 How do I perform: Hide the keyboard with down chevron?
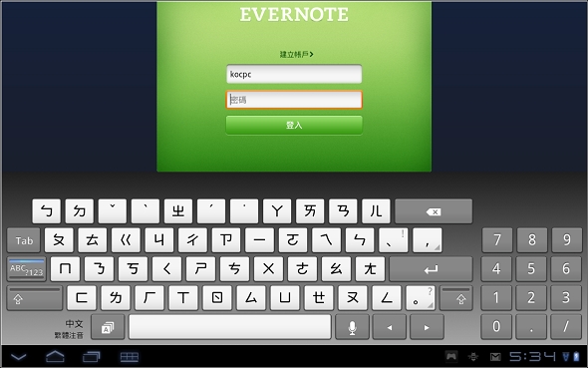point(18,357)
